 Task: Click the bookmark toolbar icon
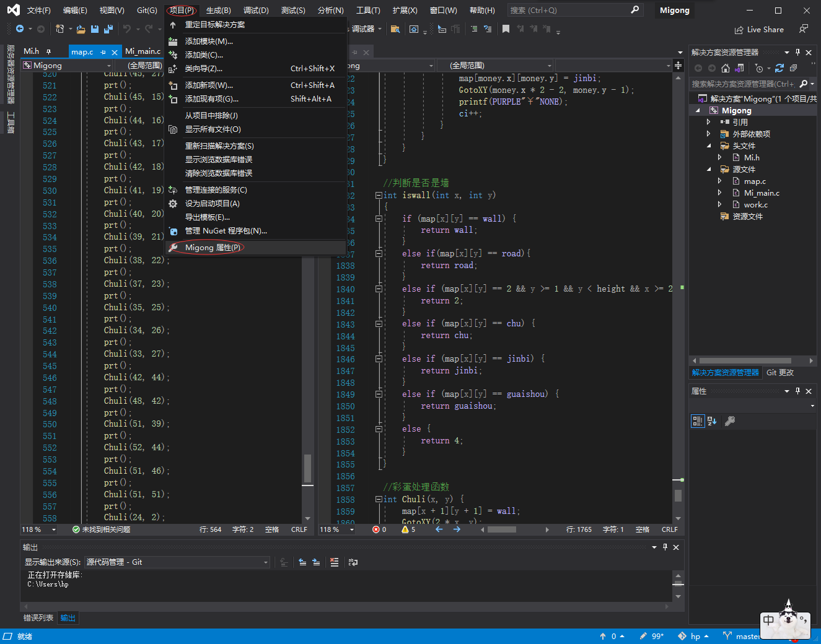coord(506,29)
